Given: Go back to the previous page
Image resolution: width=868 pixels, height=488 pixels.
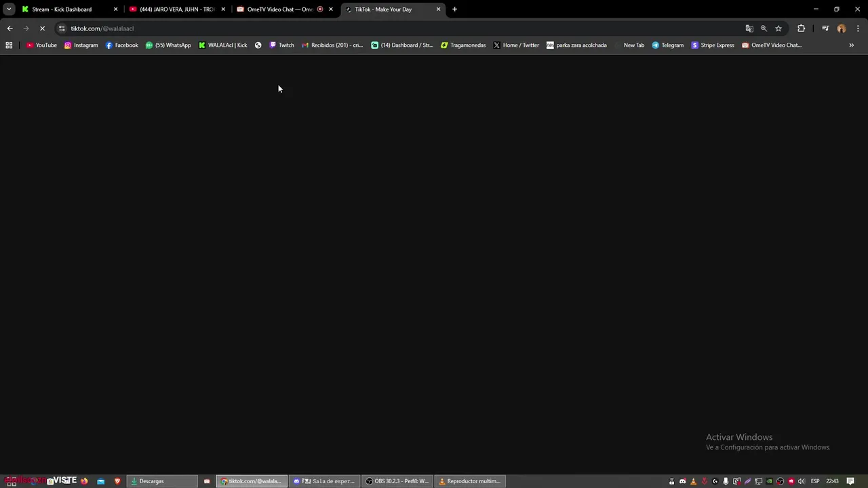Looking at the screenshot, I should point(9,28).
